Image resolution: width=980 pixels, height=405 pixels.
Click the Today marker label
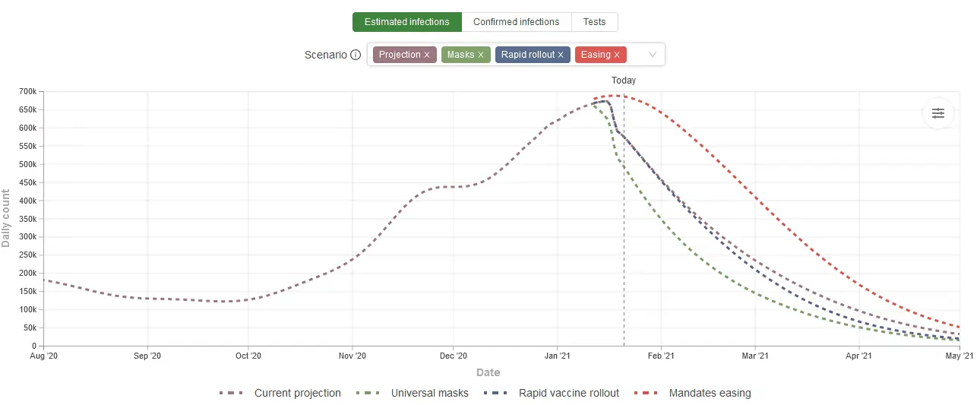[x=624, y=81]
